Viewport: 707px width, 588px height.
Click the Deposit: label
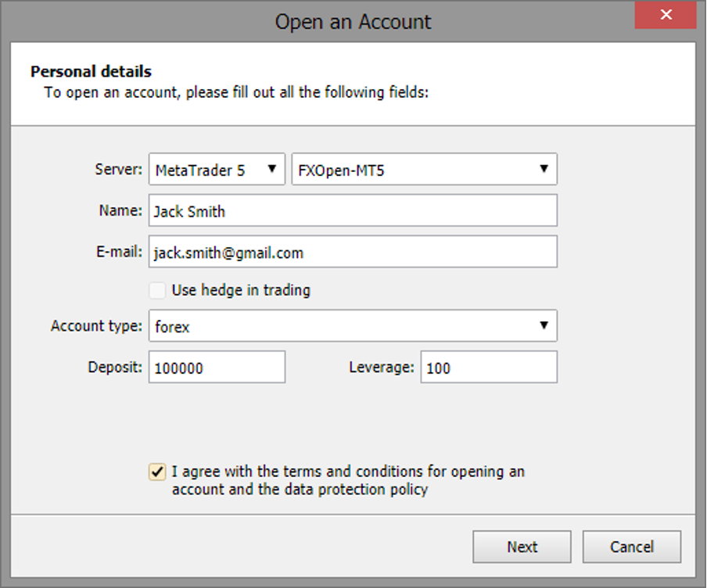tap(115, 367)
